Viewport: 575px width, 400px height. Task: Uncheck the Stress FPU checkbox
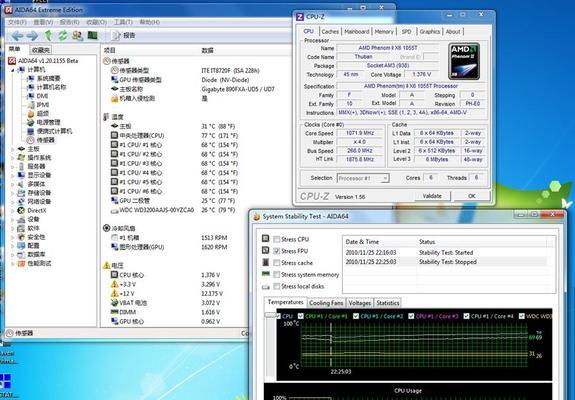(276, 251)
